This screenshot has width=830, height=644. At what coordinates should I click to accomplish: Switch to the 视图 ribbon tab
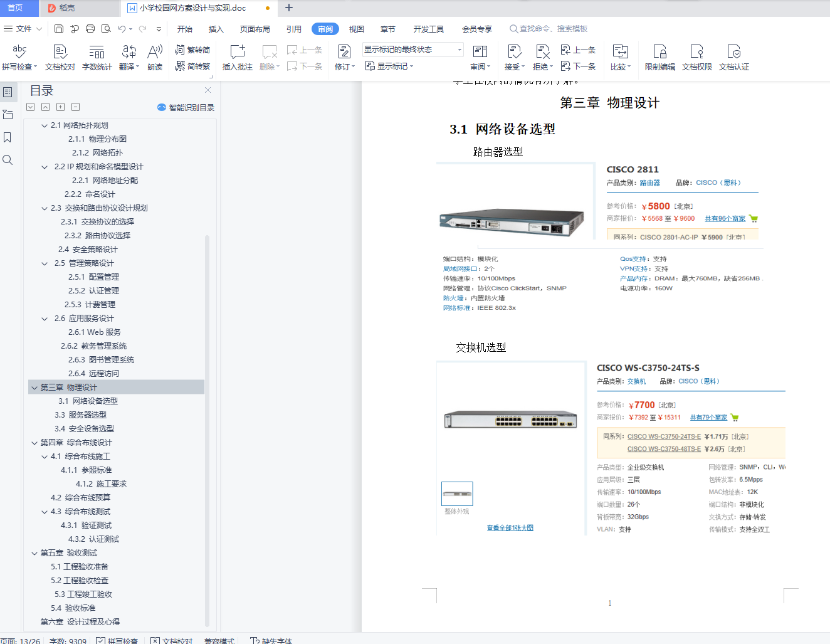point(357,29)
